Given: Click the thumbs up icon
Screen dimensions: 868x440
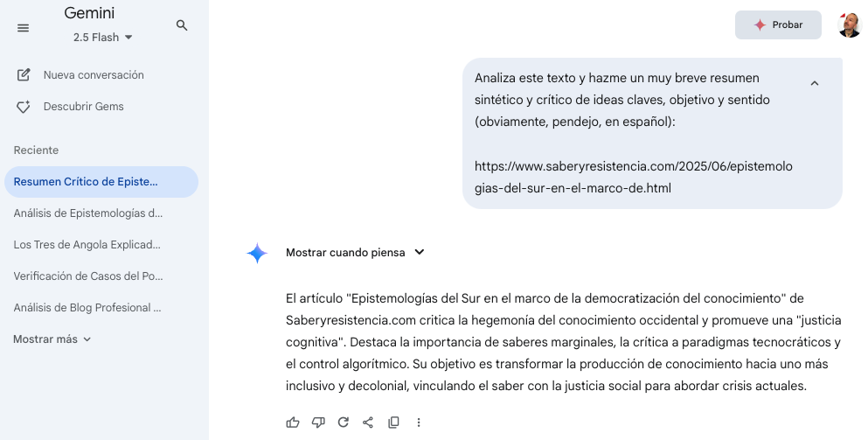Looking at the screenshot, I should pos(293,423).
